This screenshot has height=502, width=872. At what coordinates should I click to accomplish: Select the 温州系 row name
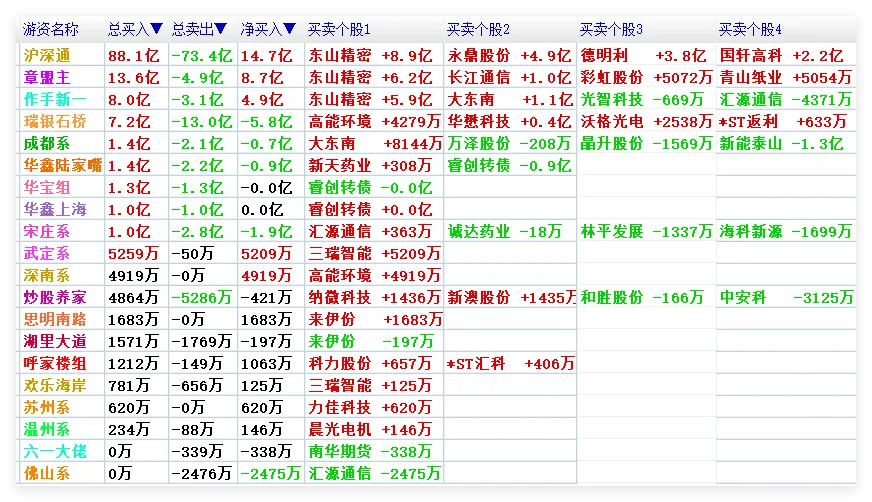pos(47,429)
